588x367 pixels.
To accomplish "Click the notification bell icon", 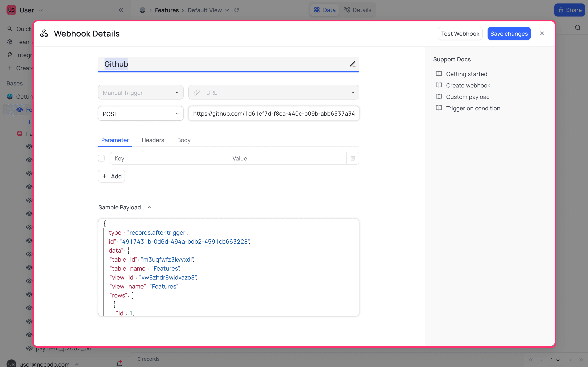I will pos(119,363).
